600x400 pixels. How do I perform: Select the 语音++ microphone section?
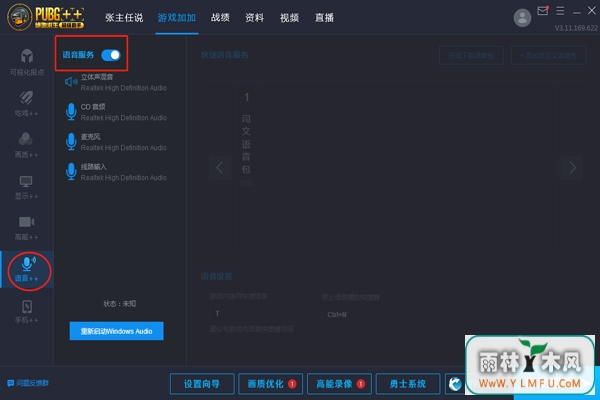coord(27,269)
